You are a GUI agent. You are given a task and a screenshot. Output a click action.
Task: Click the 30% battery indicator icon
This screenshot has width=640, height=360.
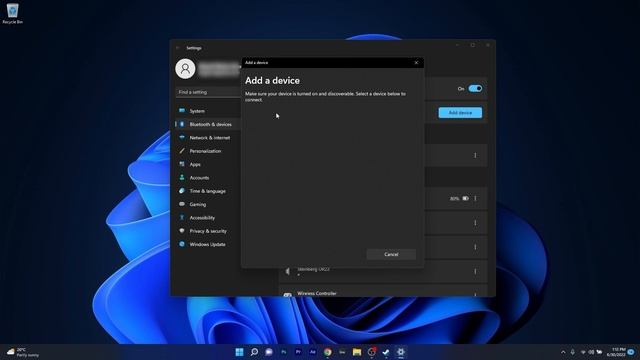pyautogui.click(x=465, y=198)
